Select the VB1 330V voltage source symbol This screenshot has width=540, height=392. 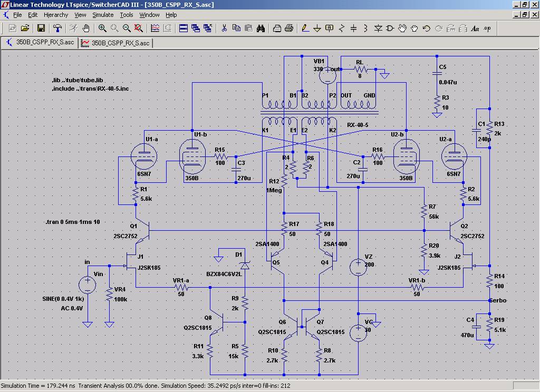pyautogui.click(x=327, y=75)
